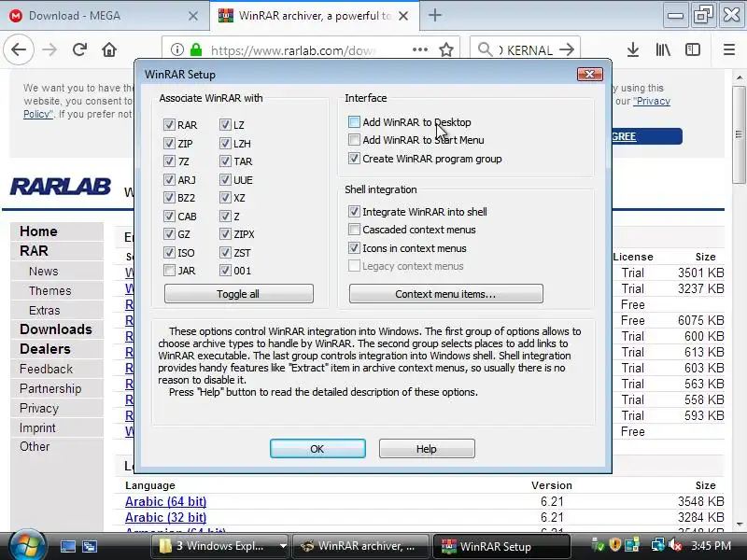
Task: Click the URL address bar field
Action: [293, 49]
